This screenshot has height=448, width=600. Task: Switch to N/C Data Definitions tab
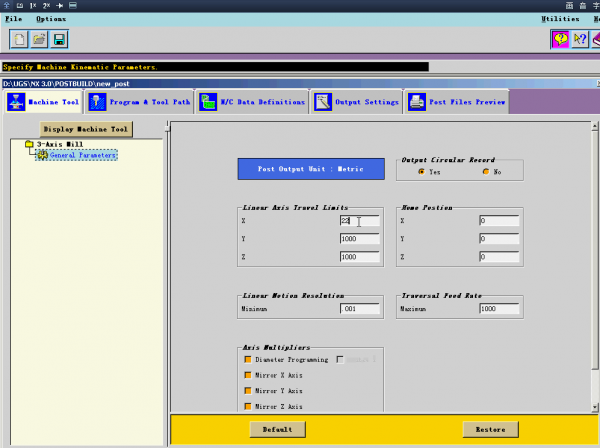tap(252, 102)
